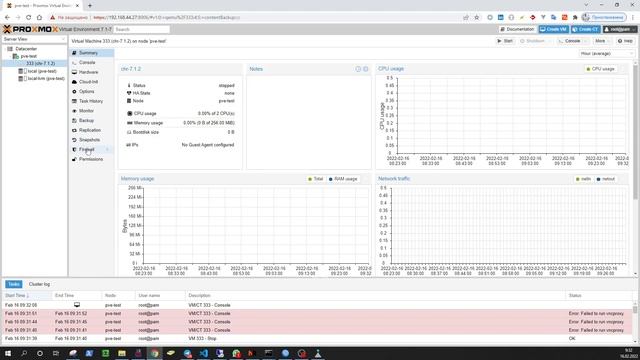Collapse the Datacenter tree node

(x=4, y=49)
